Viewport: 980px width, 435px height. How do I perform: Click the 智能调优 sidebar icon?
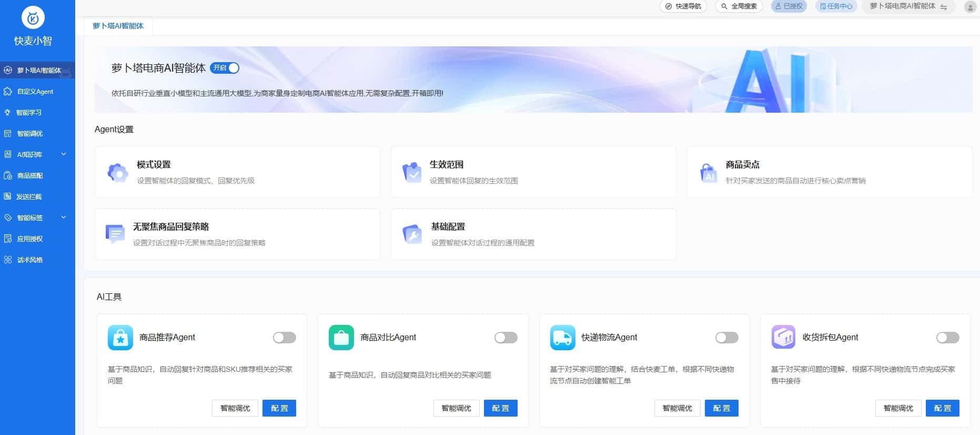(8, 133)
